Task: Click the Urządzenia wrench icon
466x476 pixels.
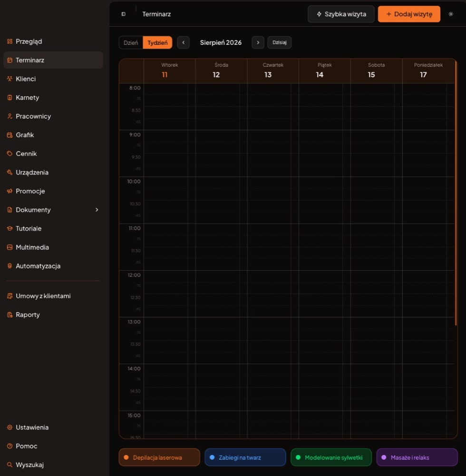Action: click(x=10, y=172)
